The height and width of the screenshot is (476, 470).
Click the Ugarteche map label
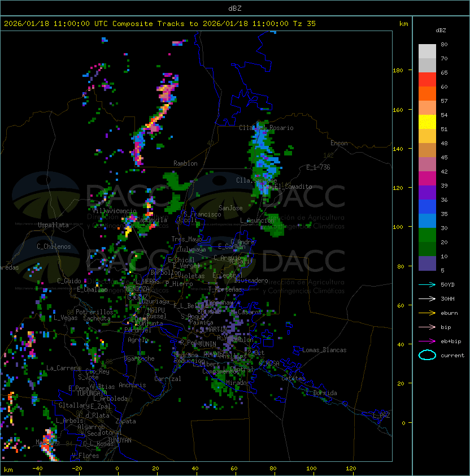140,359
